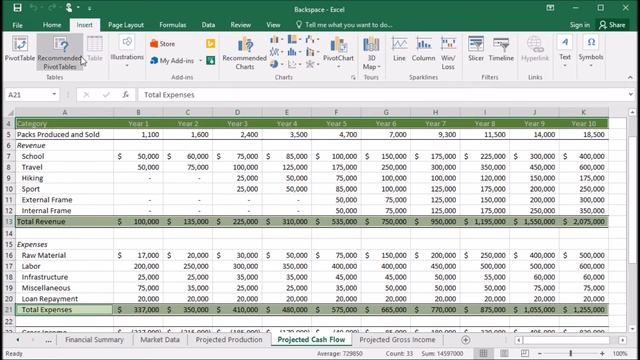
Task: Click the Select All corner of the sheet
Action: tap(10, 112)
